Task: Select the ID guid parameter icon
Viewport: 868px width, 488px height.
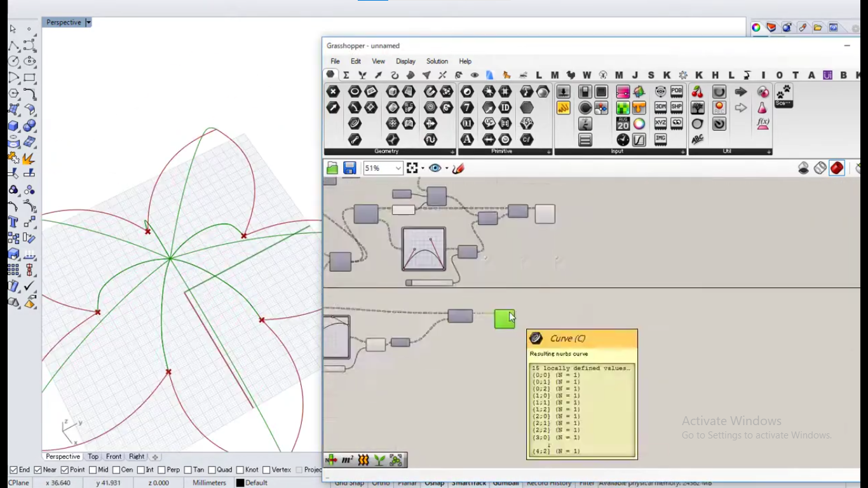Action: 505,107
